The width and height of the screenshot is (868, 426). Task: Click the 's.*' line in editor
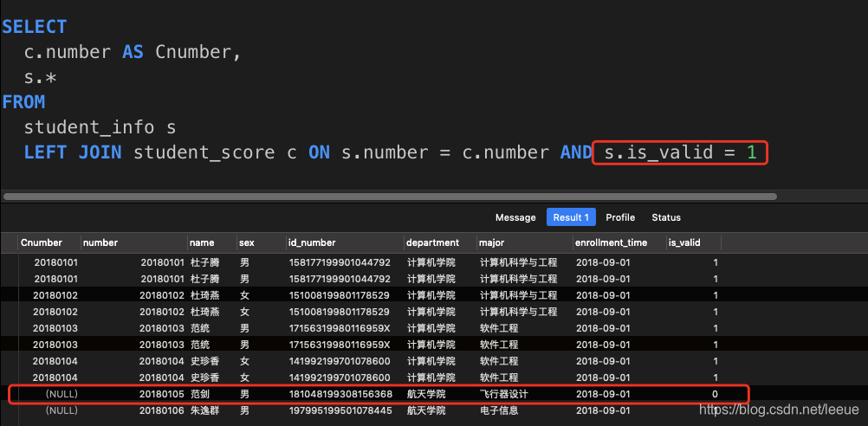click(x=40, y=77)
